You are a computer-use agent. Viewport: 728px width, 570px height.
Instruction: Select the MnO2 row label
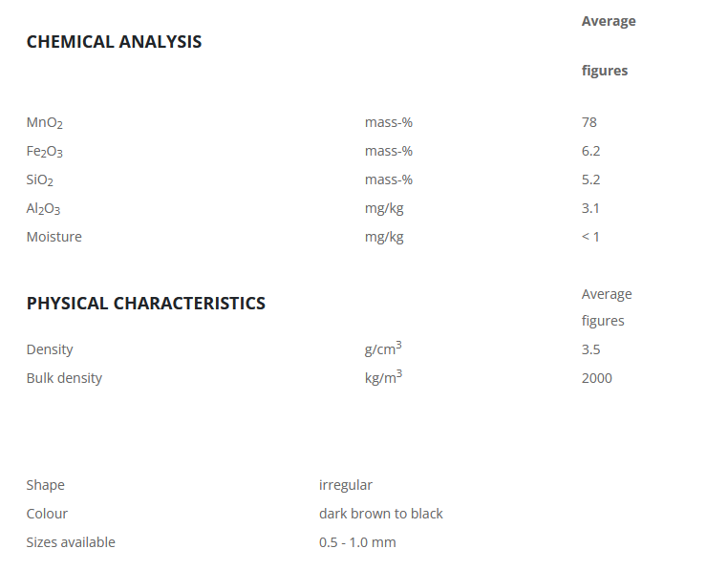point(44,123)
